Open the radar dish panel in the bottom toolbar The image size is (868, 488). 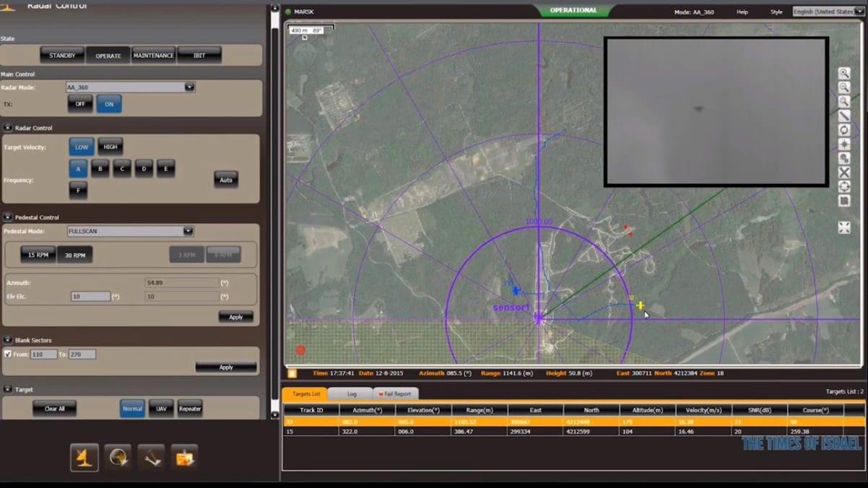pyautogui.click(x=84, y=458)
